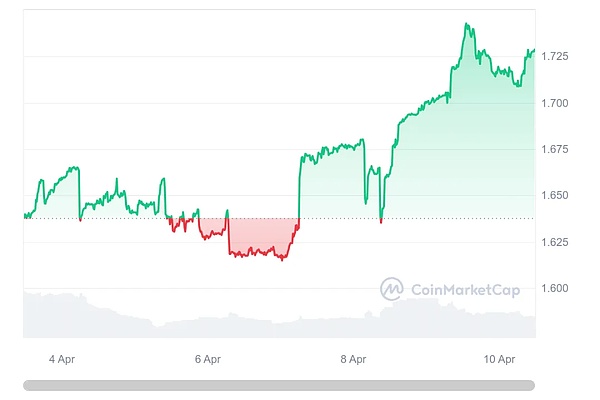Image resolution: width=600 pixels, height=400 pixels.
Task: Click the right end of the green price line
Action: 534,50
